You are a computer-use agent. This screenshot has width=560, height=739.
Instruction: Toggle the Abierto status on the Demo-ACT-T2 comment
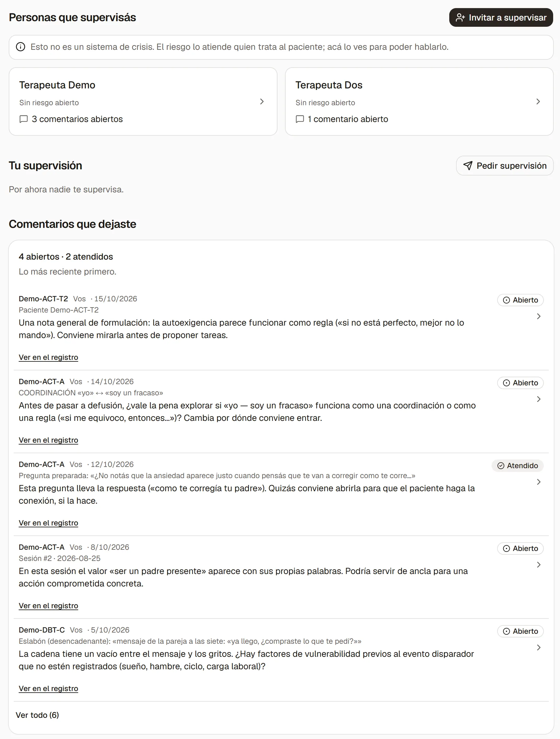[520, 300]
